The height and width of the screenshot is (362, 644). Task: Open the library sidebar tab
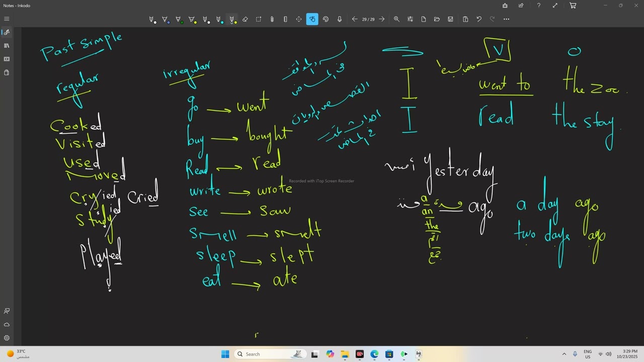pyautogui.click(x=7, y=46)
